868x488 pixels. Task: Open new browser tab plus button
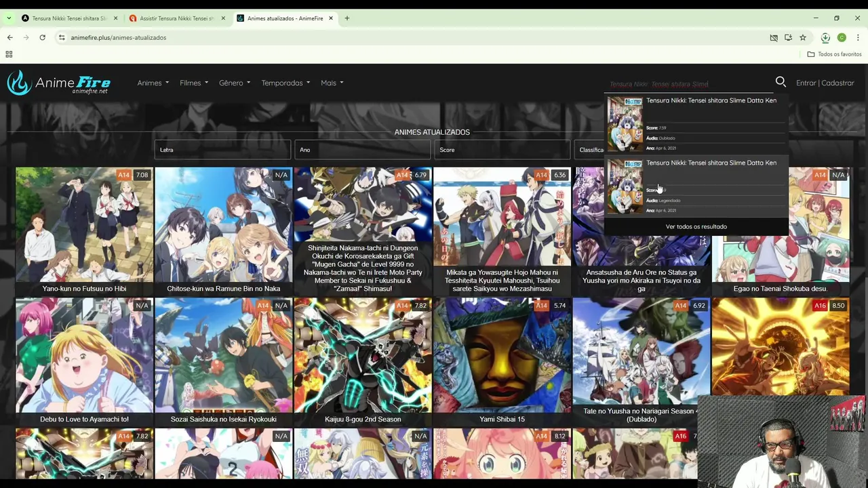(347, 18)
